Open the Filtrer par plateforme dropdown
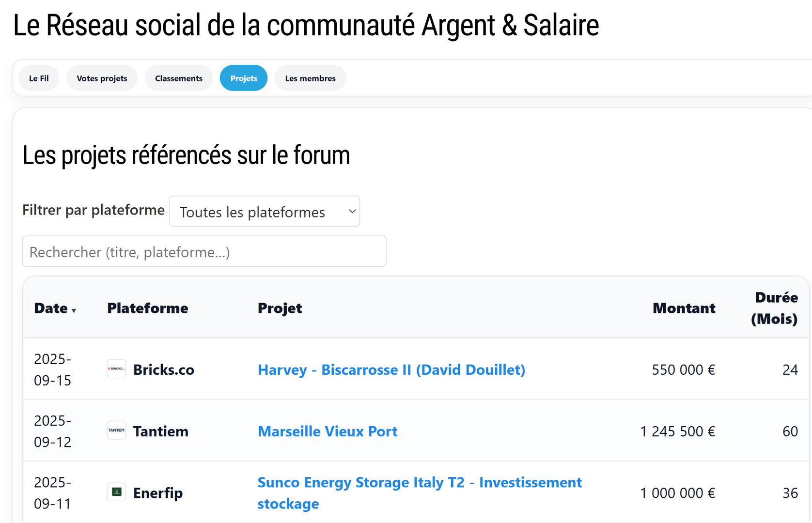This screenshot has width=812, height=523. click(264, 212)
